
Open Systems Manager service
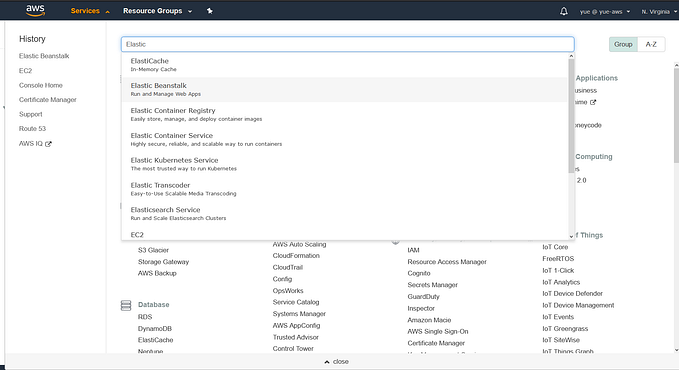pyautogui.click(x=299, y=314)
